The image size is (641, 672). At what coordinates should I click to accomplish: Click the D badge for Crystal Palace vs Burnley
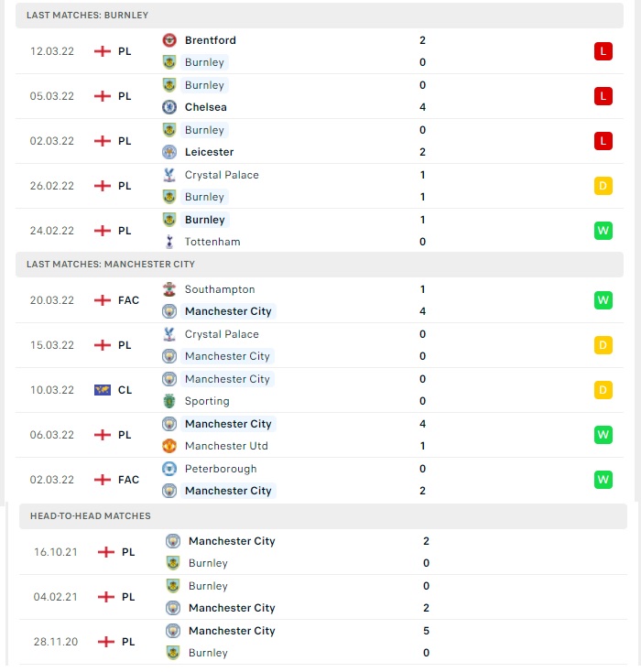coord(603,186)
